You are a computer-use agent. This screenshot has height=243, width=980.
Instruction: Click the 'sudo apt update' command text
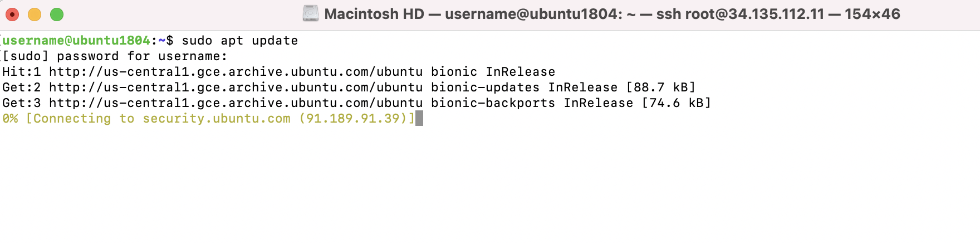coord(240,41)
